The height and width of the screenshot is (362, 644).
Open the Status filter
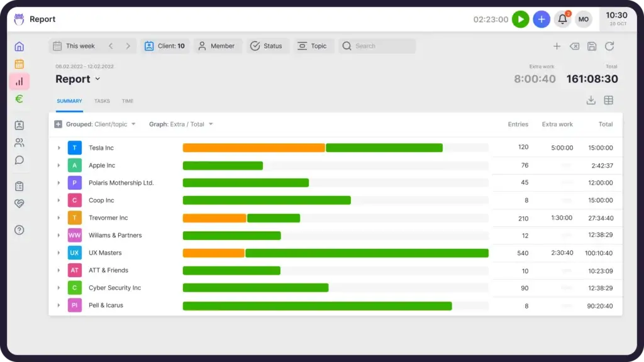coord(267,46)
